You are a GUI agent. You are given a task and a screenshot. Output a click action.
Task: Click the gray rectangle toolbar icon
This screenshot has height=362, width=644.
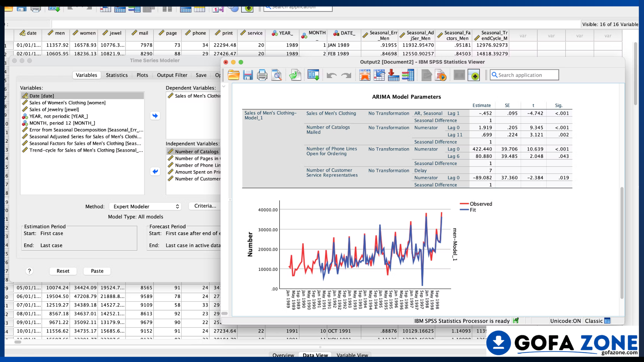[459, 75]
